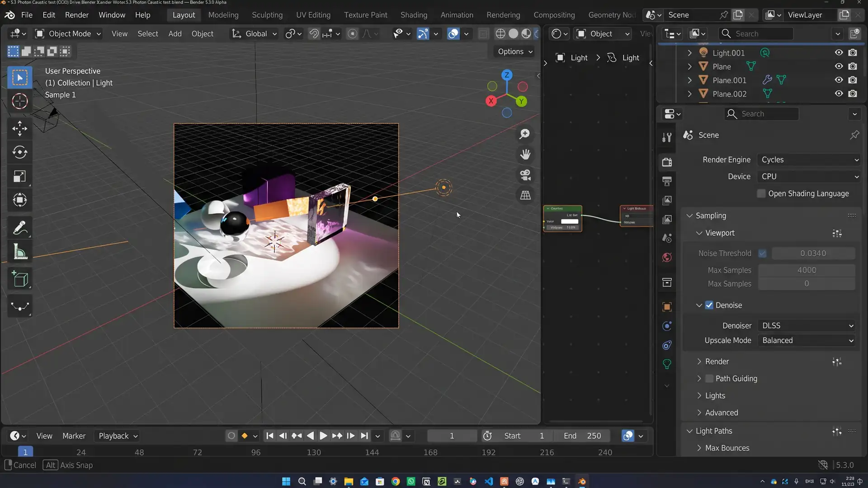
Task: Hide Light.001 in viewport
Action: tap(839, 52)
